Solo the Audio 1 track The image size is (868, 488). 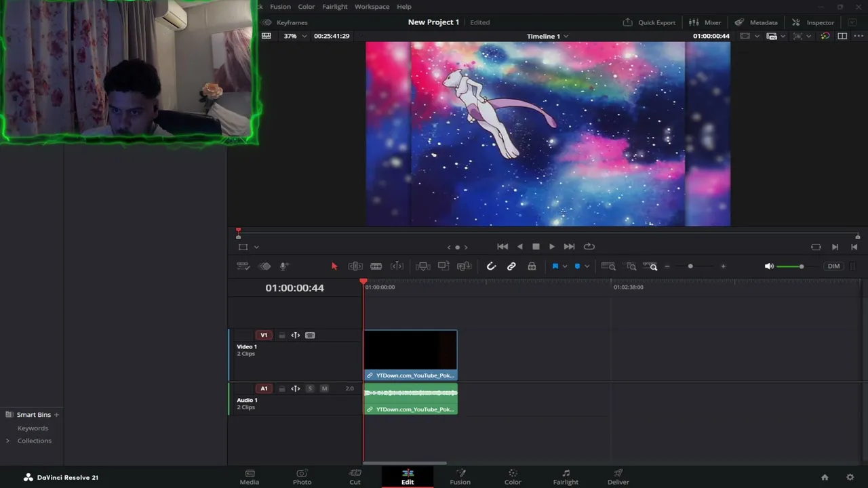point(310,389)
